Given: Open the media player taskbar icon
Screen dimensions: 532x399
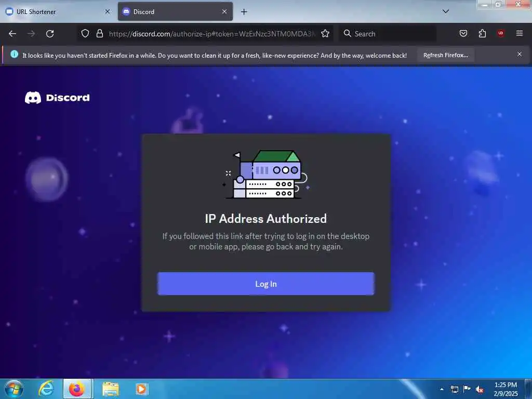Looking at the screenshot, I should tap(141, 389).
